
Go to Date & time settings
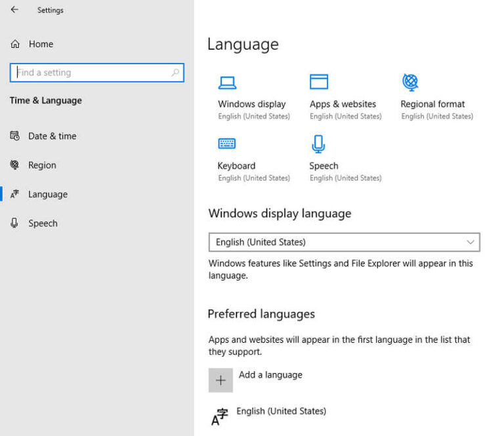52,136
